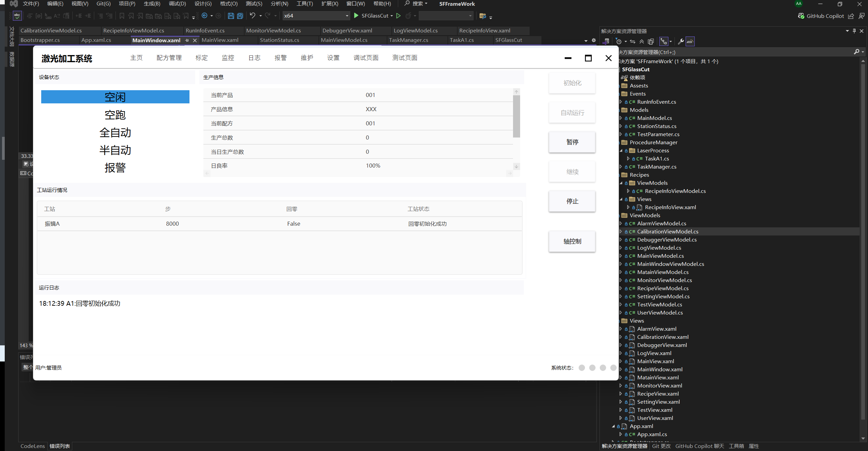This screenshot has width=868, height=451.
Task: Switch to the MainView.xaml tab
Action: [x=220, y=40]
